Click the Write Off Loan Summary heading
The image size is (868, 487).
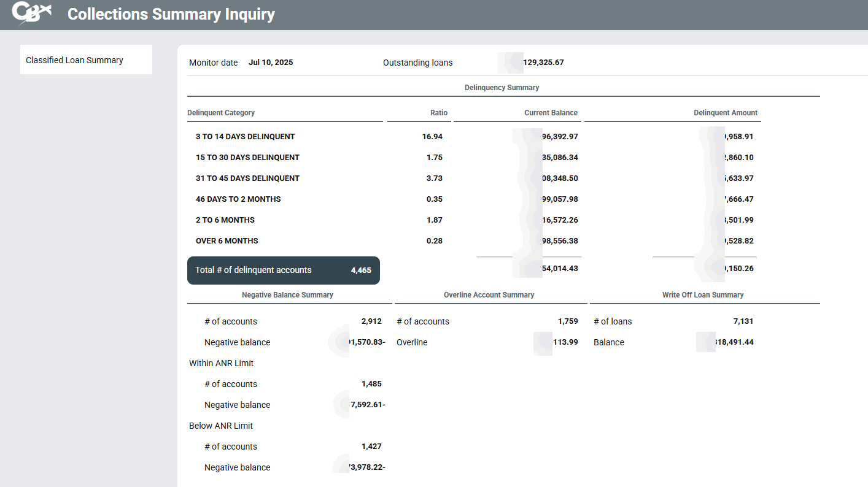click(x=702, y=295)
